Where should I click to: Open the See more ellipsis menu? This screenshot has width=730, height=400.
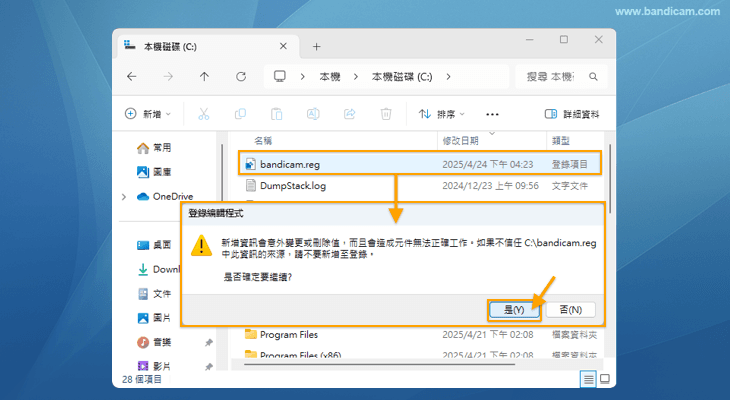click(x=492, y=114)
